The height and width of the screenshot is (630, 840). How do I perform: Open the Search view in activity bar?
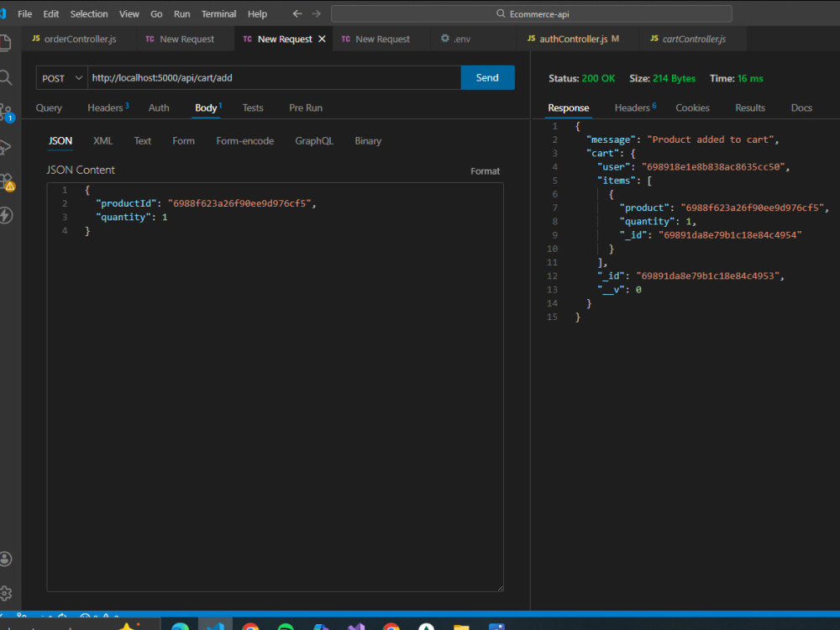click(x=5, y=77)
